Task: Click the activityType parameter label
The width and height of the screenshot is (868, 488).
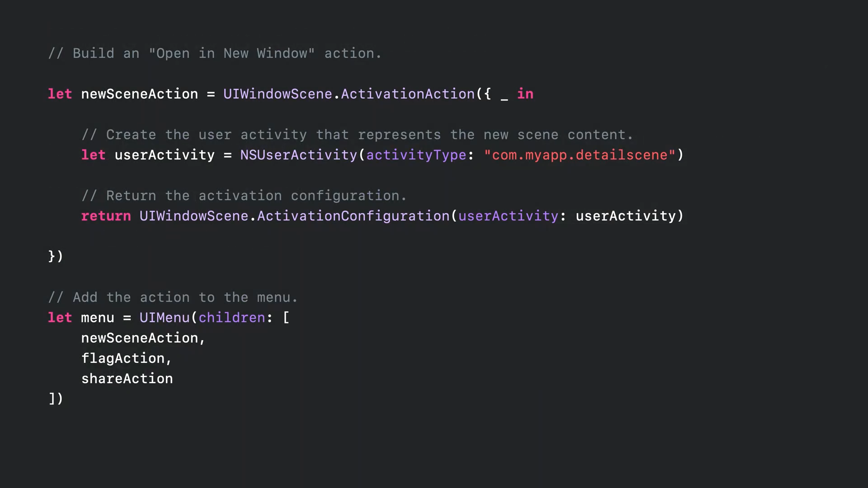Action: pos(416,155)
